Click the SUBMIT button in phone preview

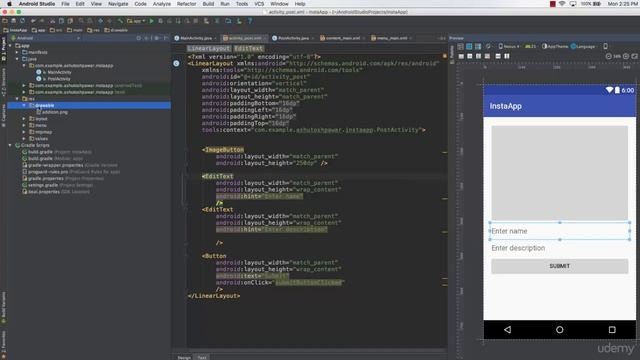pos(560,266)
